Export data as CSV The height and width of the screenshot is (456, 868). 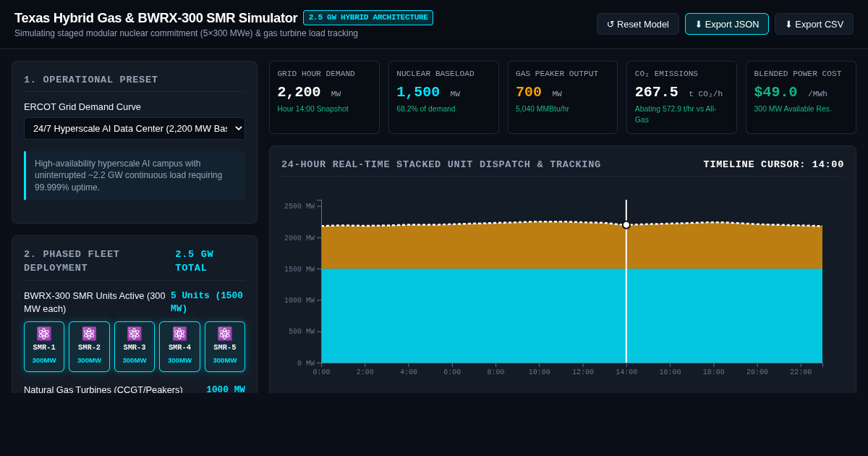[x=814, y=24]
